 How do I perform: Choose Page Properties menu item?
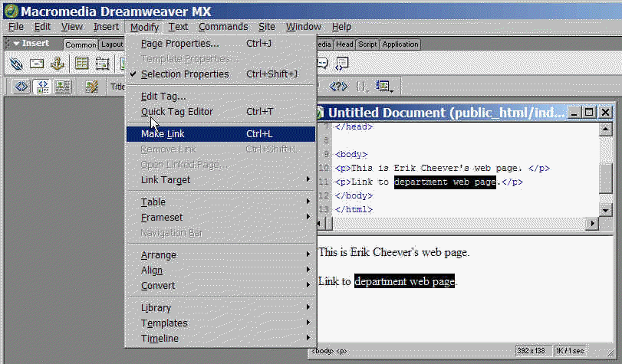[x=220, y=44]
